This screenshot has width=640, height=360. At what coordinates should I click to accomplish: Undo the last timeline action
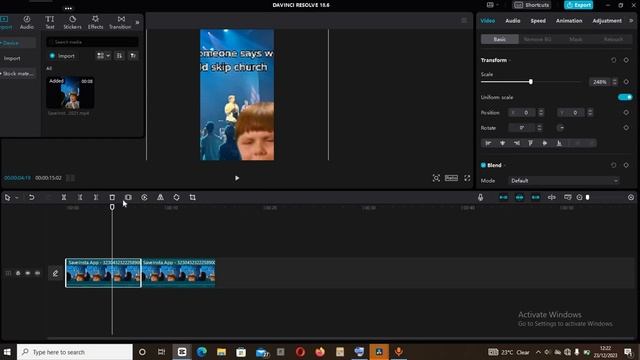pos(31,198)
